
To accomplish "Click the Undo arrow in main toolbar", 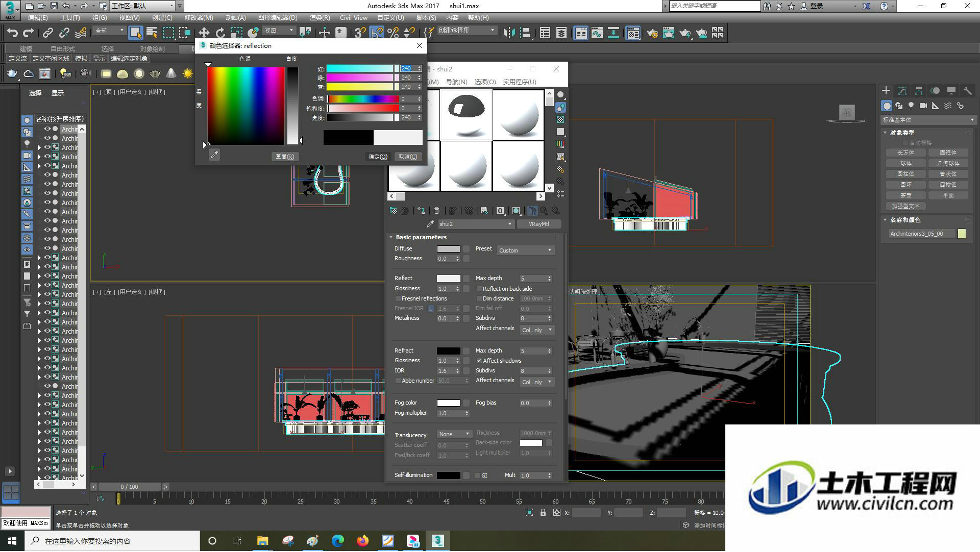I will click(12, 33).
